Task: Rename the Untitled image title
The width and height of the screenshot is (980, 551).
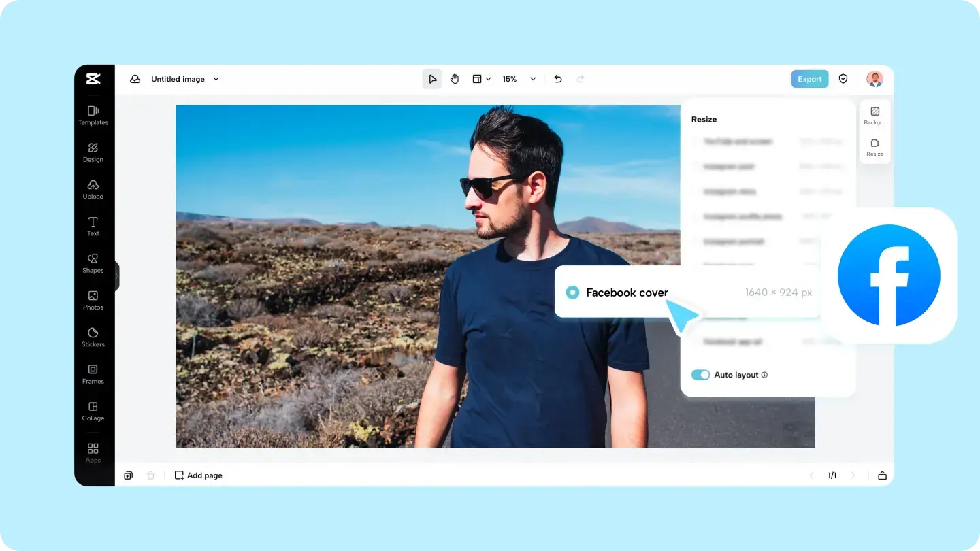Action: (178, 79)
